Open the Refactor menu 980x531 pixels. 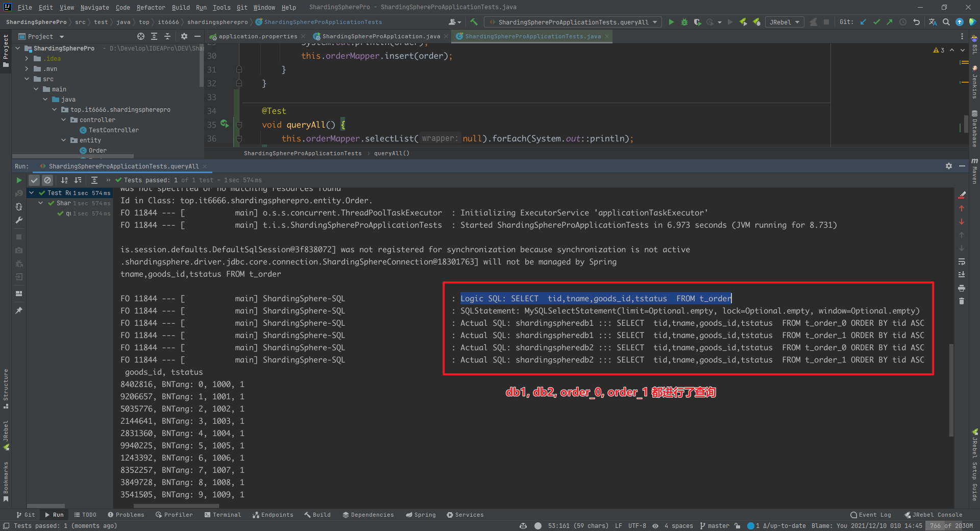[x=151, y=7]
